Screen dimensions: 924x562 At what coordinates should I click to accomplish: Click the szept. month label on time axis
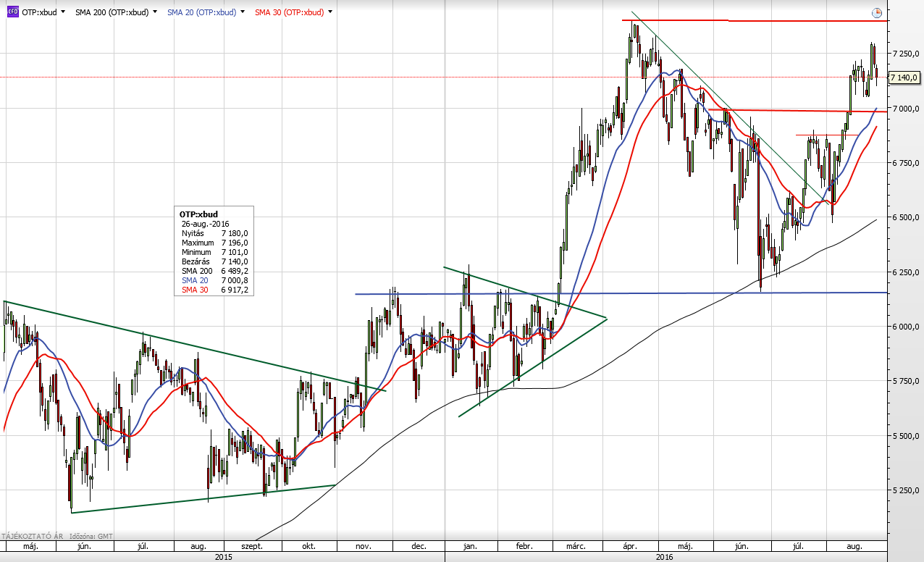[251, 546]
